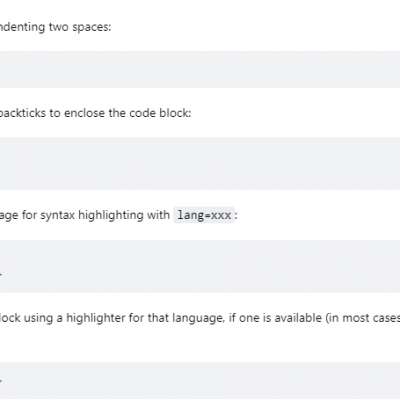Click the inline code lang=xxx

204,215
